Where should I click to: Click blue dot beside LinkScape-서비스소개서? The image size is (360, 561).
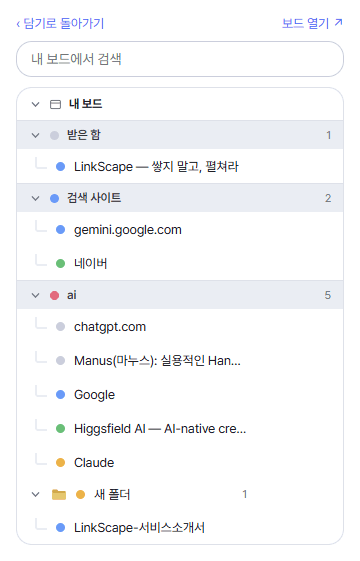(60, 528)
